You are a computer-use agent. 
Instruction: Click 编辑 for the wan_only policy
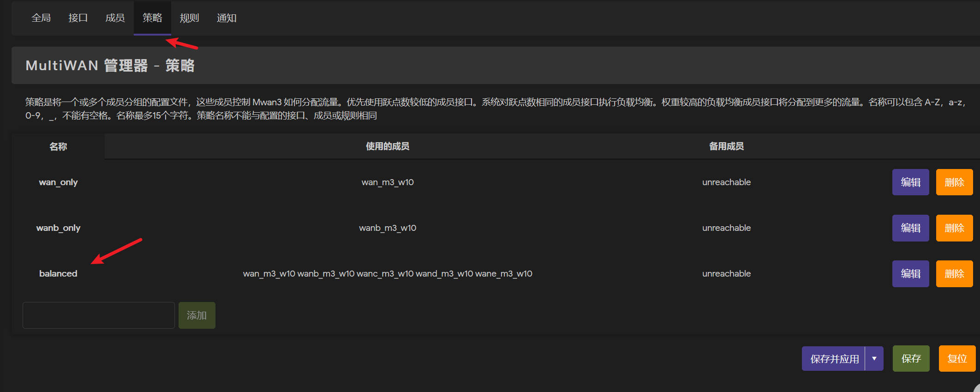point(910,182)
